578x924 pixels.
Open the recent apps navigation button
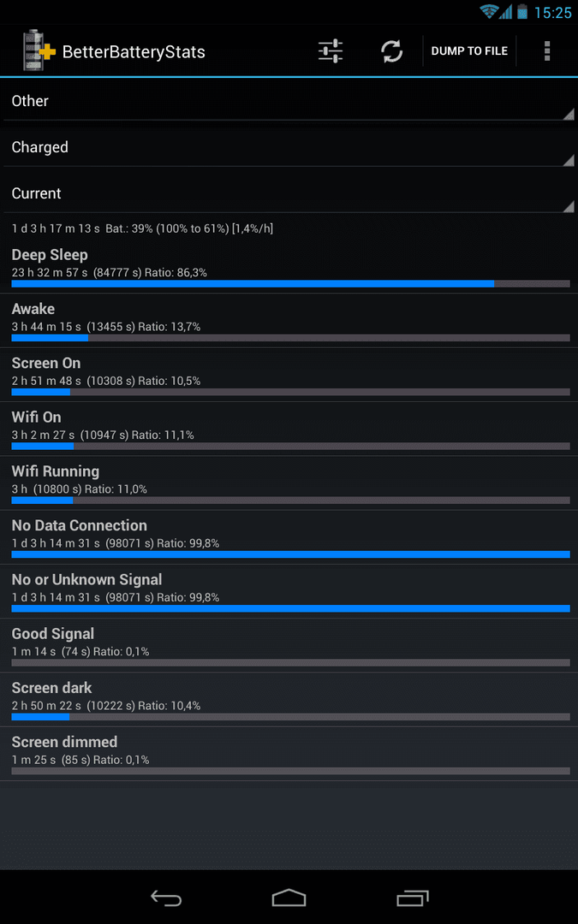pos(412,897)
